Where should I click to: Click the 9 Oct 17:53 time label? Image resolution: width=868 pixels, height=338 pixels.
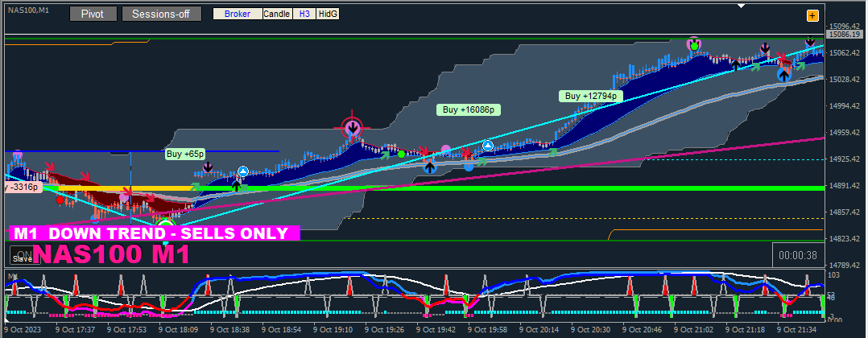click(x=126, y=328)
